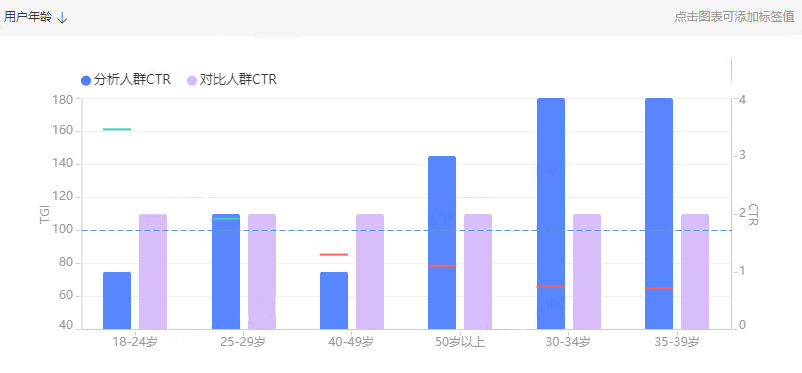Click the 30-34岁 axis label
This screenshot has width=802, height=373.
[x=568, y=342]
